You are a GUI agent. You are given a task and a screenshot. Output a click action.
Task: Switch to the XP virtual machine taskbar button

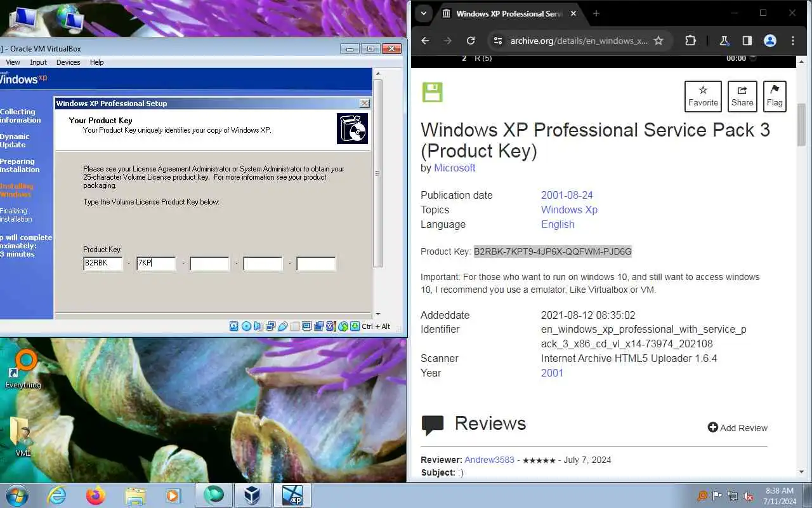pos(292,495)
